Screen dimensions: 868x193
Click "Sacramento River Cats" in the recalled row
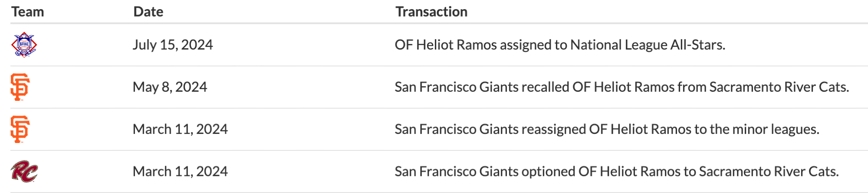click(x=779, y=87)
